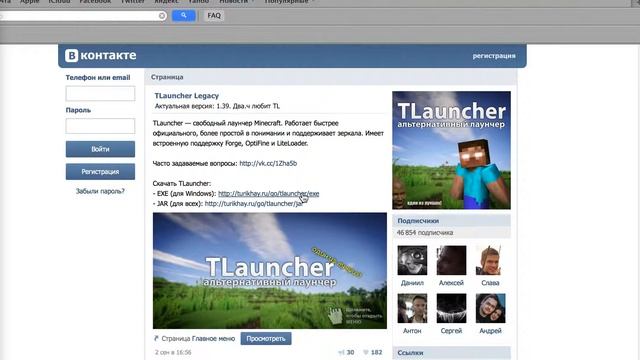This screenshot has height=360, width=640.
Task: Click the name Слава under avatar
Action: click(490, 283)
